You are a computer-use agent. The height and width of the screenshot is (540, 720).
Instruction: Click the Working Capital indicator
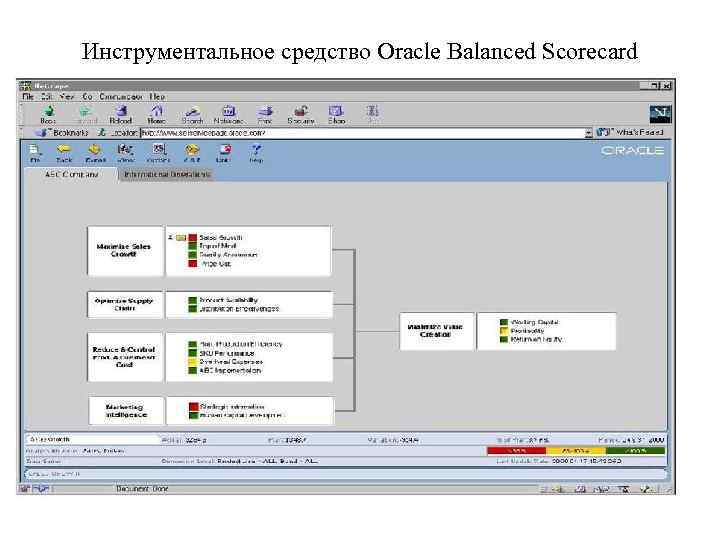tap(534, 322)
